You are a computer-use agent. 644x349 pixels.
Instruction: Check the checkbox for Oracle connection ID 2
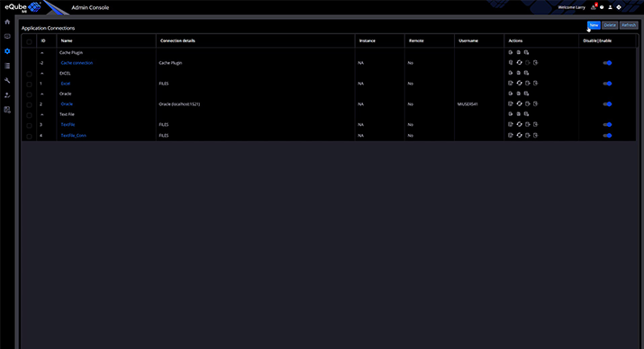tap(29, 105)
